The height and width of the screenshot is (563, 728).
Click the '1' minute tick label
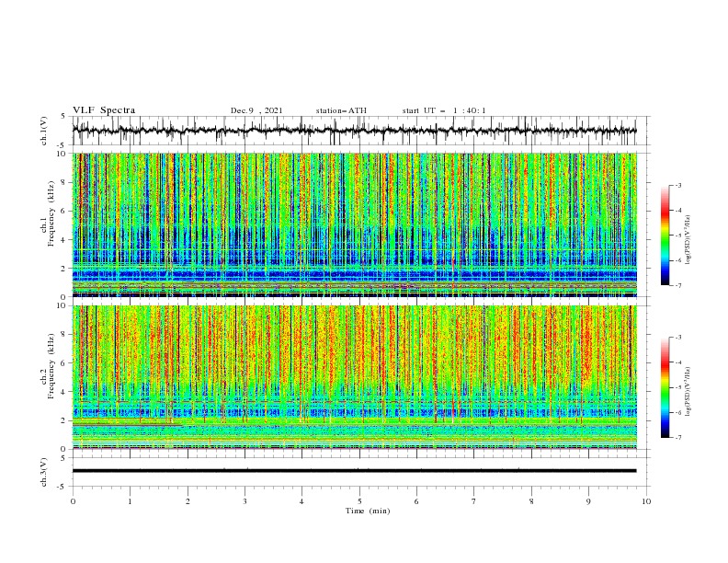pyautogui.click(x=130, y=501)
